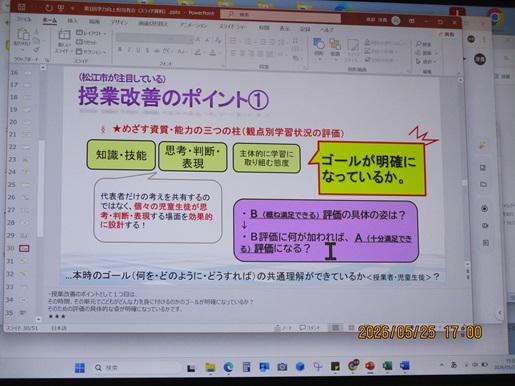Toggle strikethrough formatting

(156, 51)
